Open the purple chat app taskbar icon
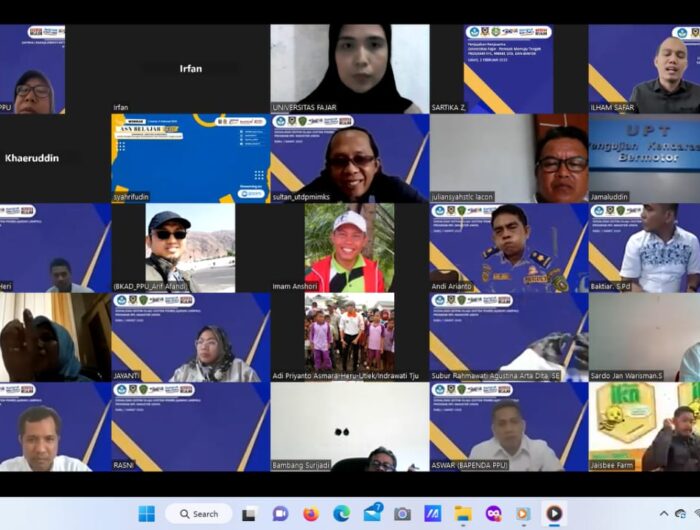Viewport: 700px width, 530px height. (280, 514)
